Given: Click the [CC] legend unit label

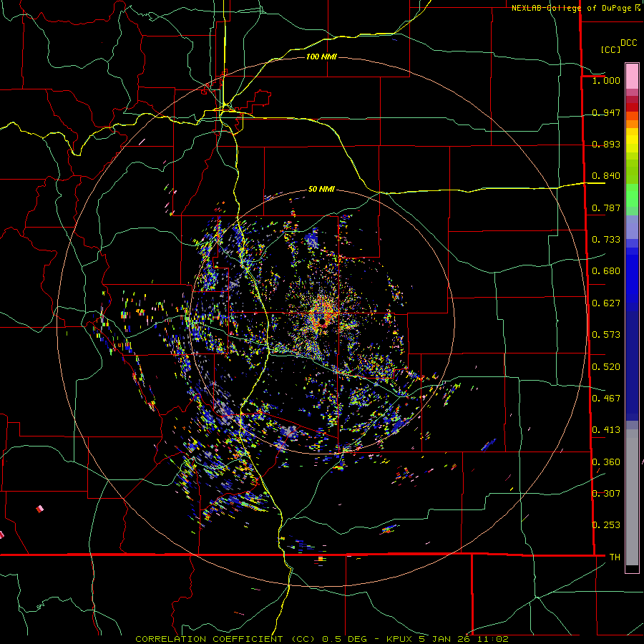Looking at the screenshot, I should click(610, 49).
